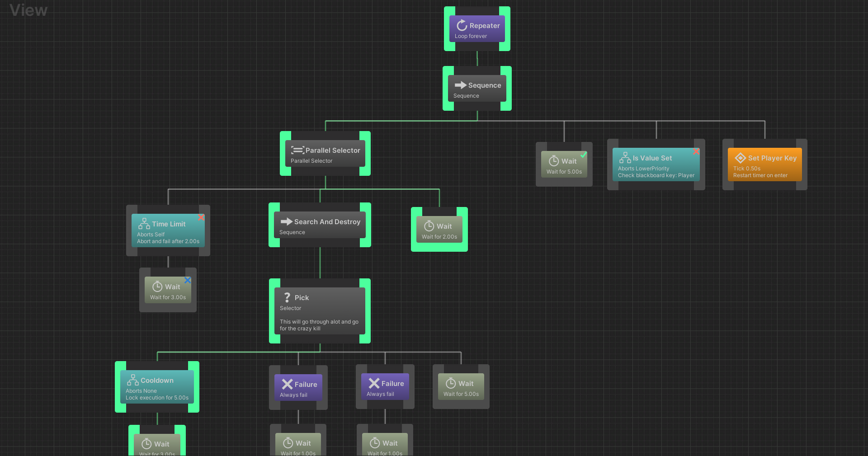Click the red X status on Is Value Set
Viewport: 868px width, 456px height.
pos(696,152)
